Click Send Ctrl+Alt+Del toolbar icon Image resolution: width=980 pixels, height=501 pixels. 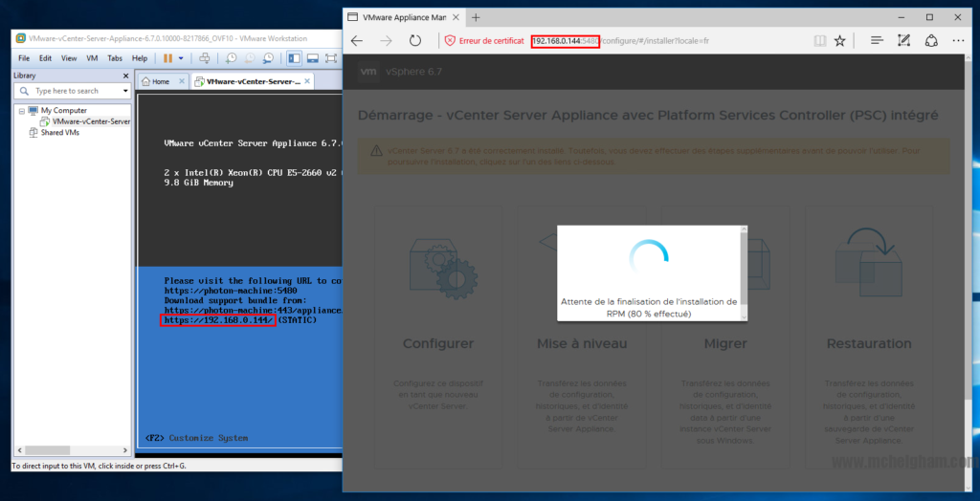point(204,58)
